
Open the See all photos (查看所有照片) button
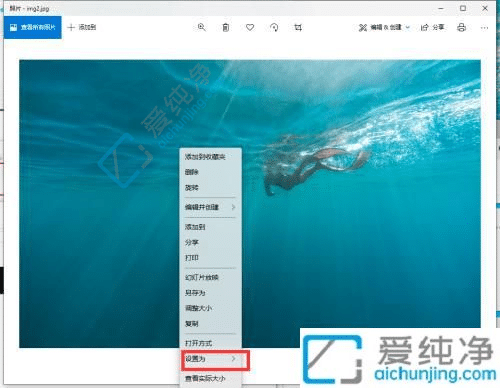(x=33, y=27)
